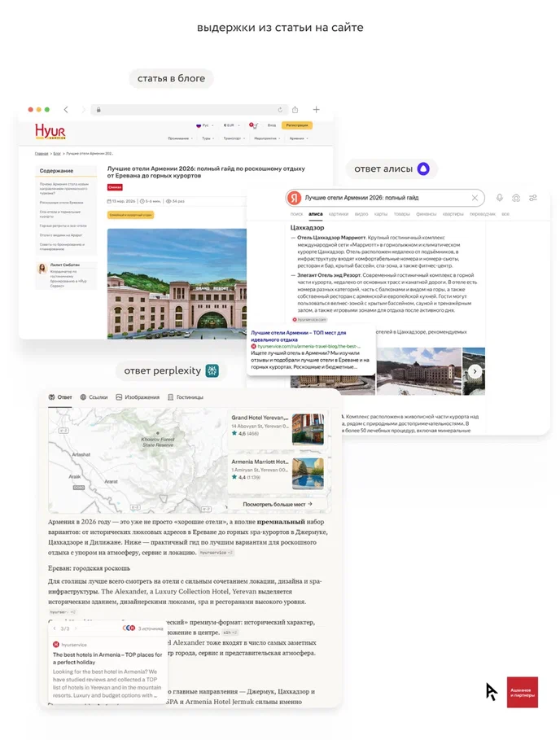Screen dimensions: 560x740
Task: Click Блог breadcrumb link
Action: 57,153
